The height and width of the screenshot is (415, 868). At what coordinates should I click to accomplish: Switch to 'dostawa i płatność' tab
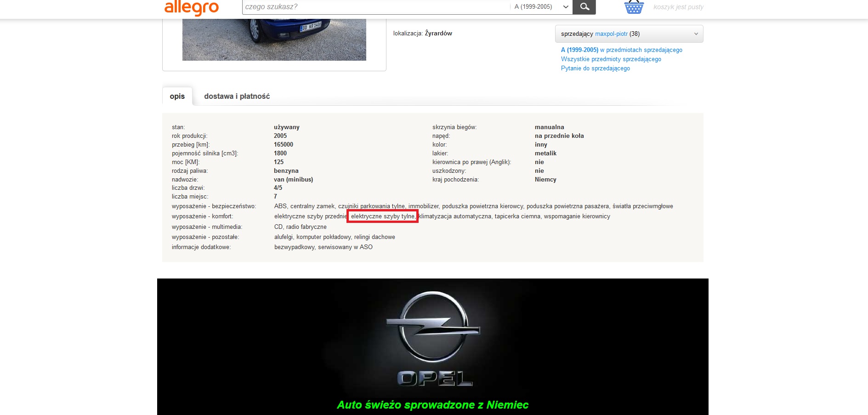click(237, 97)
